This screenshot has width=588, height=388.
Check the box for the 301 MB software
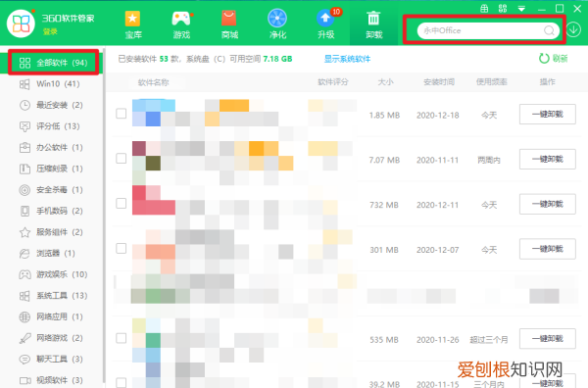pos(122,249)
